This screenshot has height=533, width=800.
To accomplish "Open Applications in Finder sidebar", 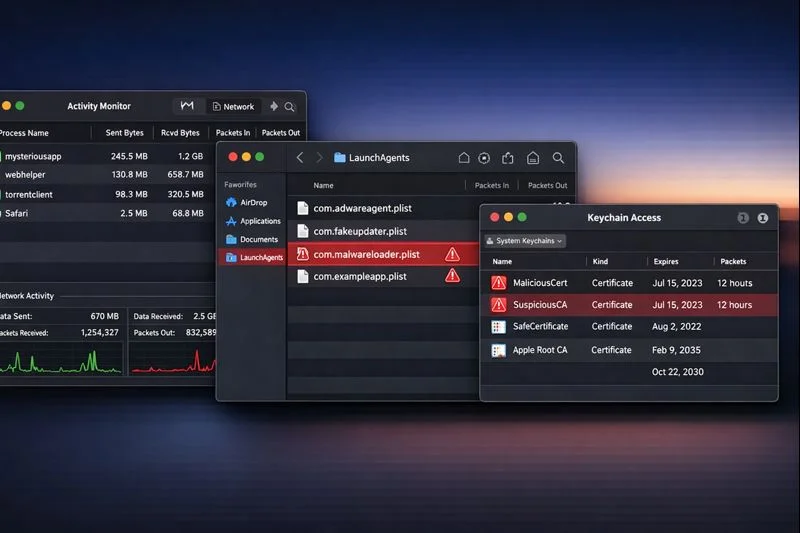I will [254, 221].
